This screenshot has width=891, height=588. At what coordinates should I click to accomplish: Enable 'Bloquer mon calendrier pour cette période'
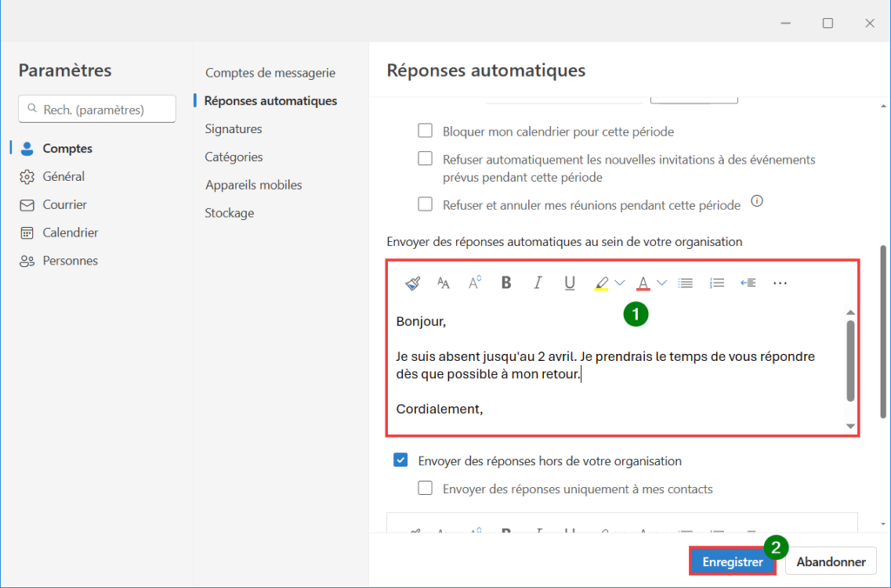coord(425,130)
